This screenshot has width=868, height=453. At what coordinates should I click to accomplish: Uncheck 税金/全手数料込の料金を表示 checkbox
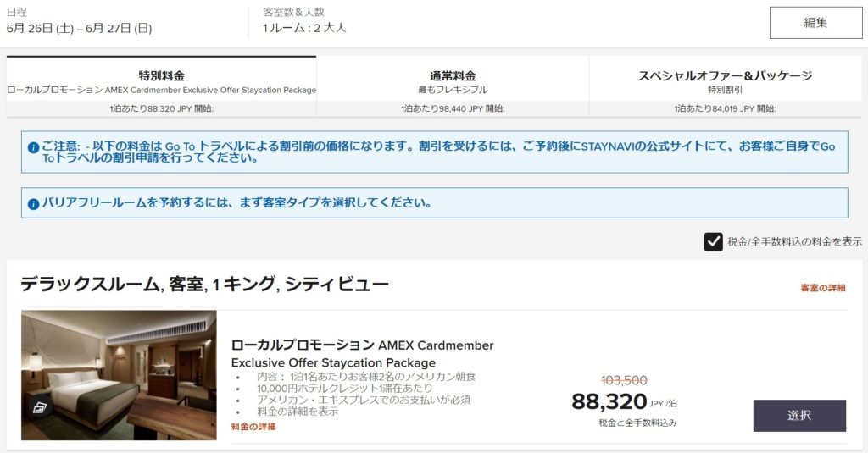point(713,242)
